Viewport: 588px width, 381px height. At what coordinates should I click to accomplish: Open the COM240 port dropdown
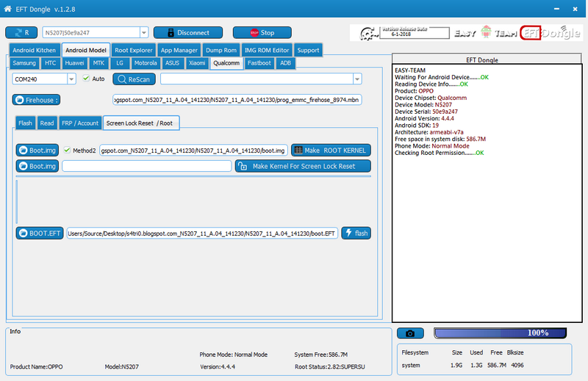coord(71,79)
